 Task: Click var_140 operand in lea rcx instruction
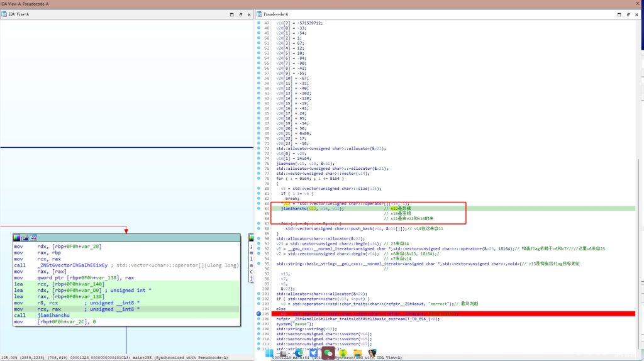pos(92,284)
